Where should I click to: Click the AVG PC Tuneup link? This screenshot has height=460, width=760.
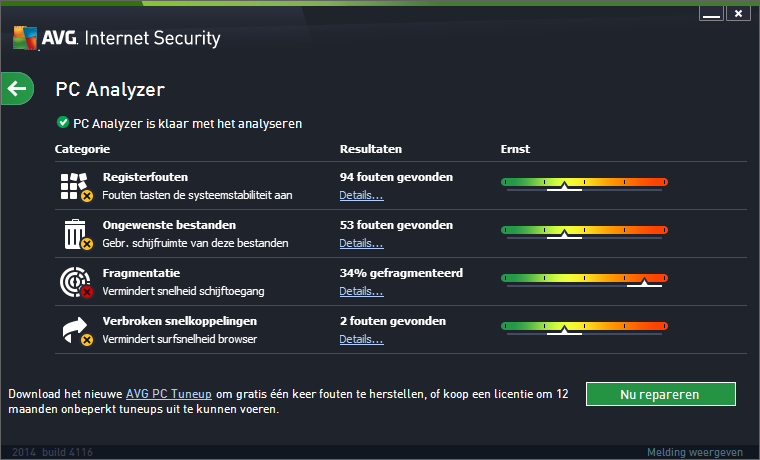click(167, 394)
